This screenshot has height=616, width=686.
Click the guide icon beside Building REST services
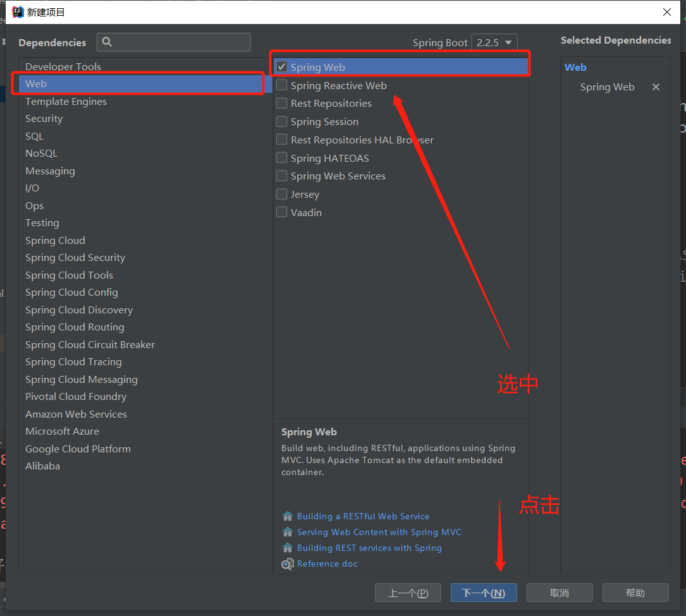(288, 548)
